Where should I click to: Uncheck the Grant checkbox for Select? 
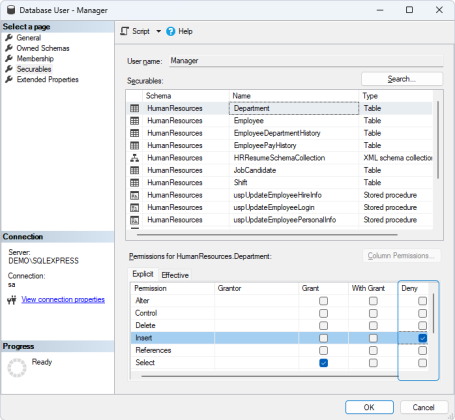(x=323, y=363)
